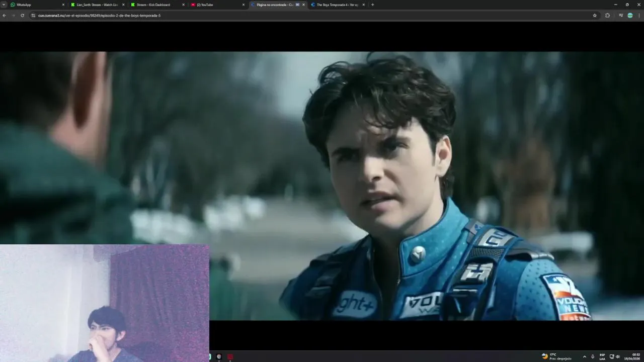Open the network display tray icon
The height and width of the screenshot is (362, 644).
pyautogui.click(x=612, y=356)
